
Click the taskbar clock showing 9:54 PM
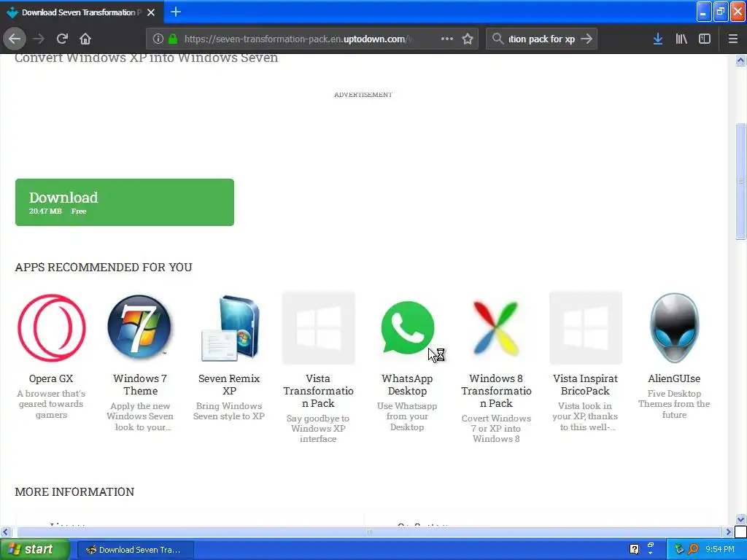(720, 550)
